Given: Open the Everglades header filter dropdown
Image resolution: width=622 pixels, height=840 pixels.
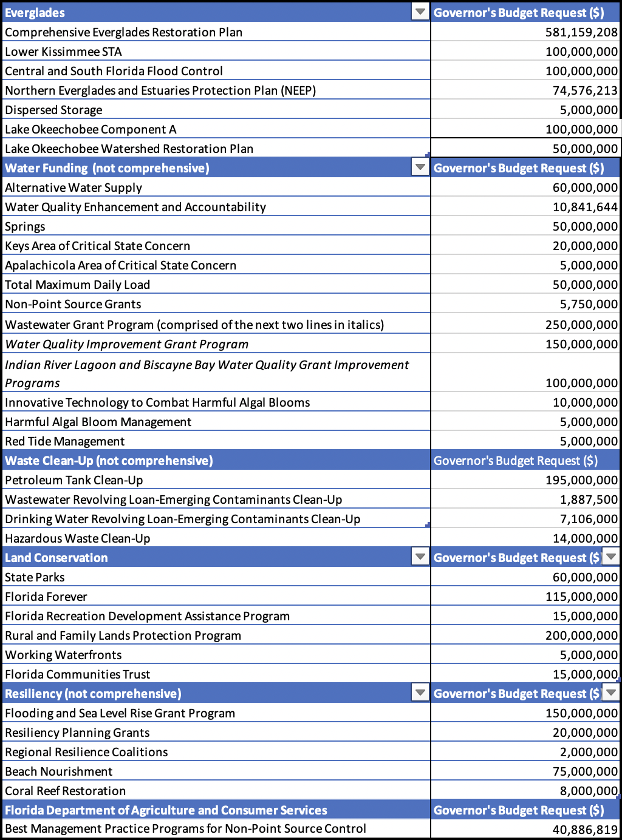Looking at the screenshot, I should tap(420, 12).
